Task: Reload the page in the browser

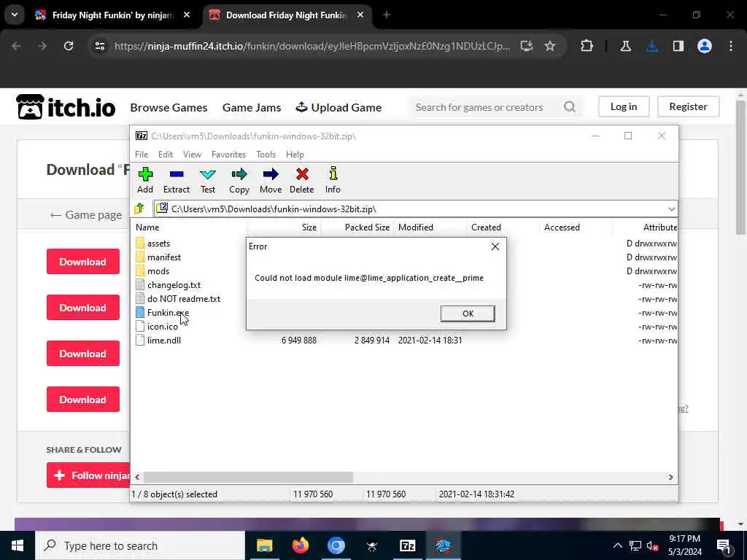Action: pos(69,46)
